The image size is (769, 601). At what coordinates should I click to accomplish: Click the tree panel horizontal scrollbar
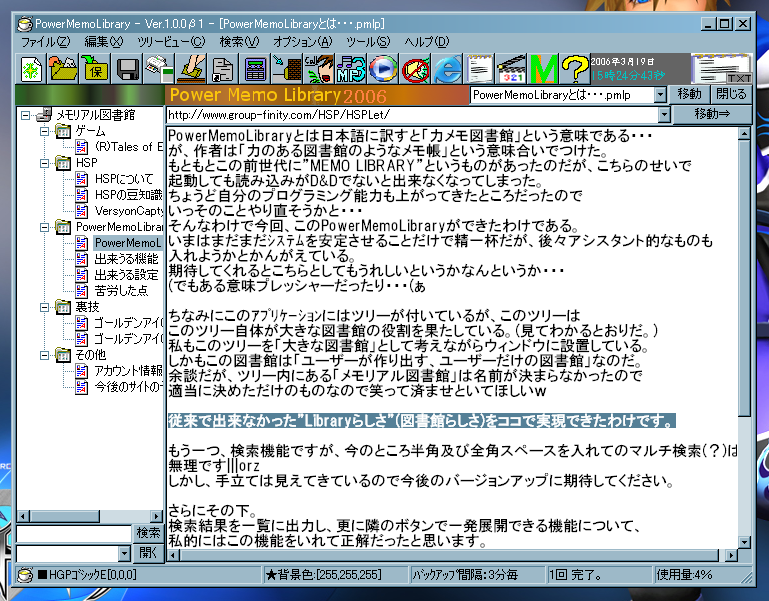90,516
